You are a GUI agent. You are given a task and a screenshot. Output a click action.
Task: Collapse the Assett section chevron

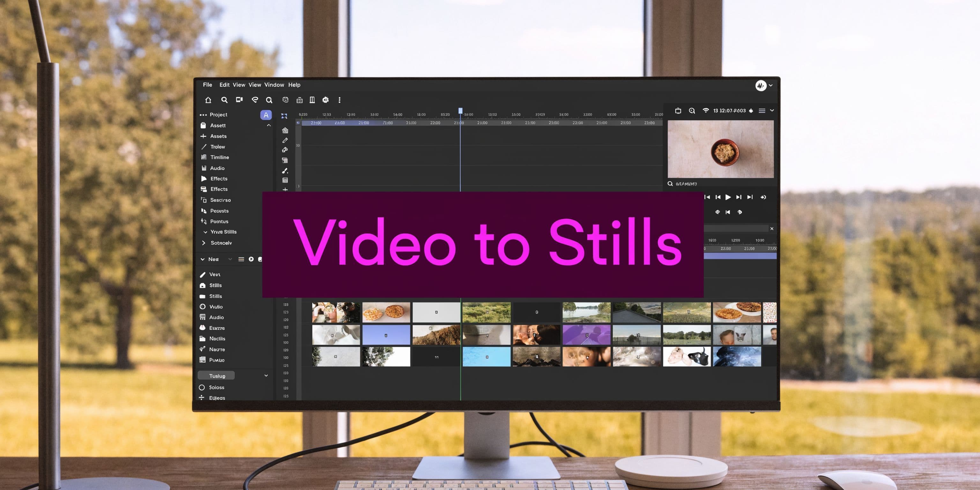269,125
